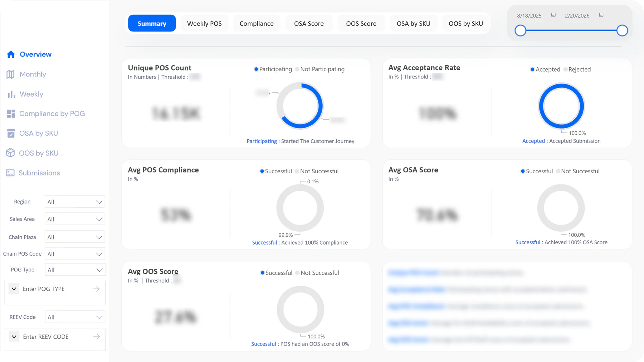Viewport: 644px width, 362px height.
Task: Open the POG Type dropdown
Action: tap(75, 270)
